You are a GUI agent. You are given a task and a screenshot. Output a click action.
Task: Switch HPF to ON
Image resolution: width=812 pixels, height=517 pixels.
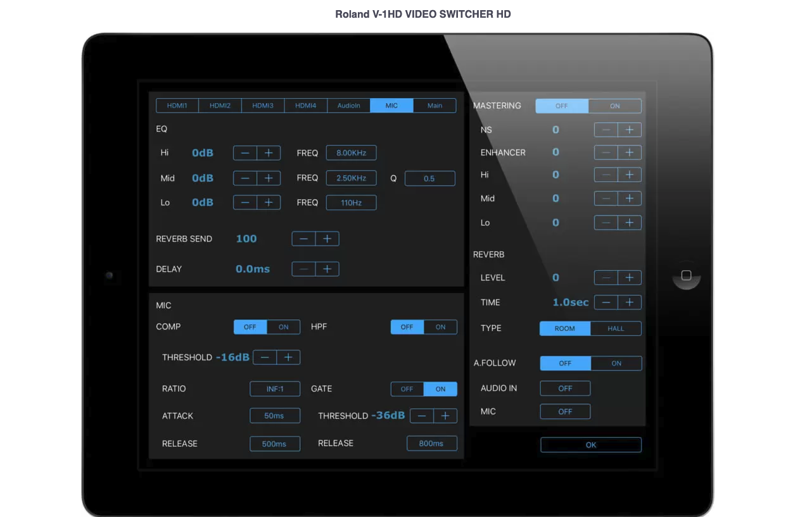coord(440,327)
